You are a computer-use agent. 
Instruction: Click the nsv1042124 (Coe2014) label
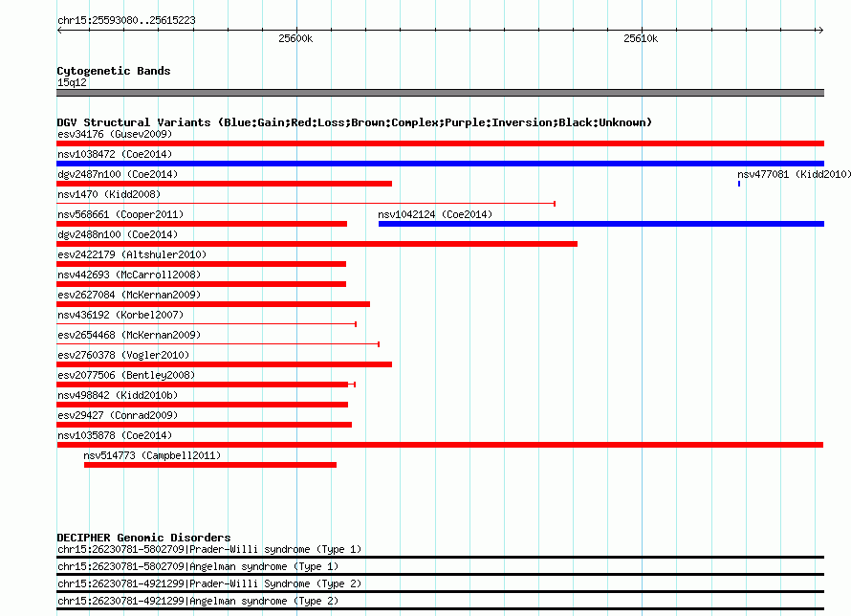[x=435, y=214]
